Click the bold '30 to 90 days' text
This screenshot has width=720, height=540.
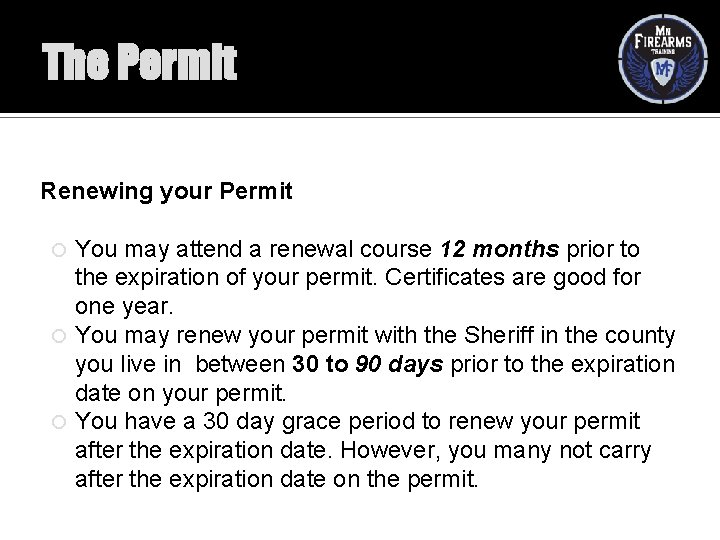368,364
